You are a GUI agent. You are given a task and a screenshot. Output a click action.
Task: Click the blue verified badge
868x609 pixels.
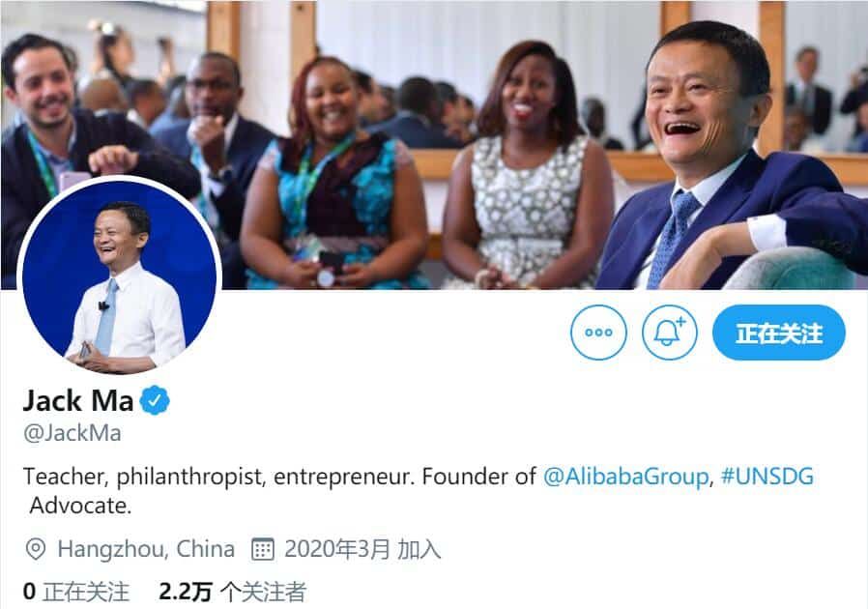coord(156,399)
